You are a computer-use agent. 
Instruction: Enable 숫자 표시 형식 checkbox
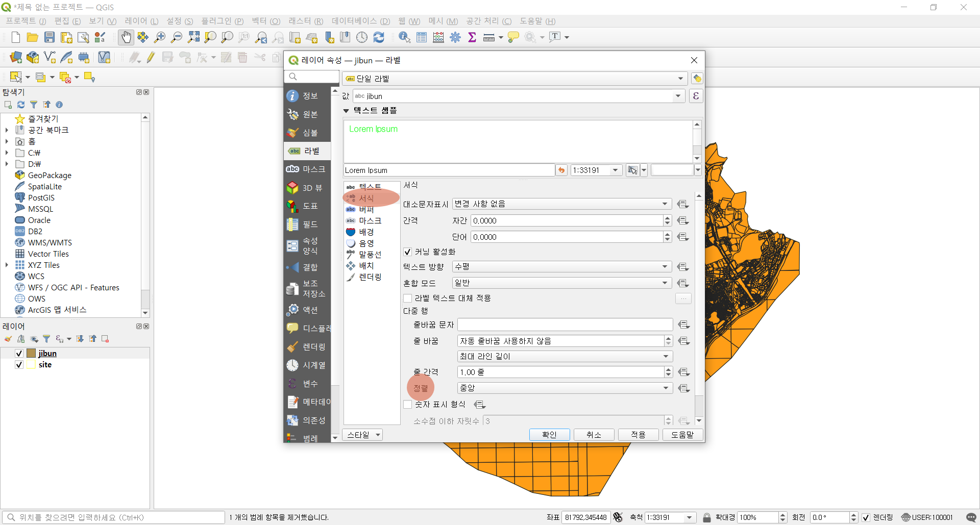pos(407,405)
